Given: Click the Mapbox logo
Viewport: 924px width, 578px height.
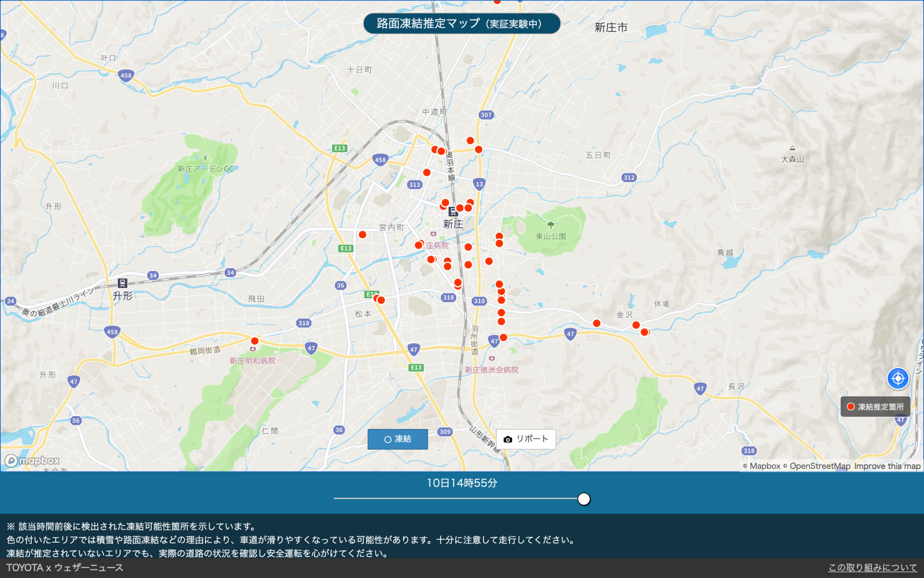Looking at the screenshot, I should (x=32, y=461).
